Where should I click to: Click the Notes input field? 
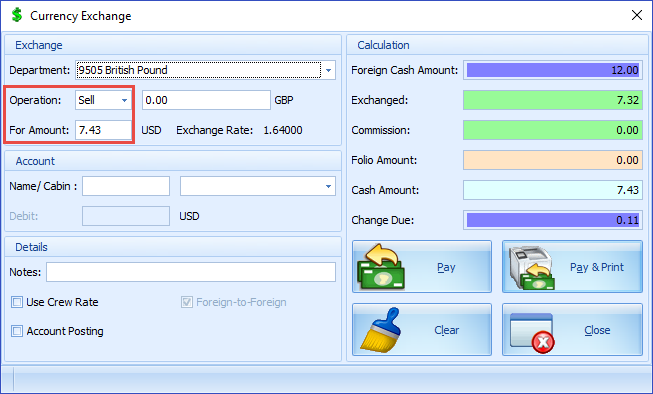[191, 272]
